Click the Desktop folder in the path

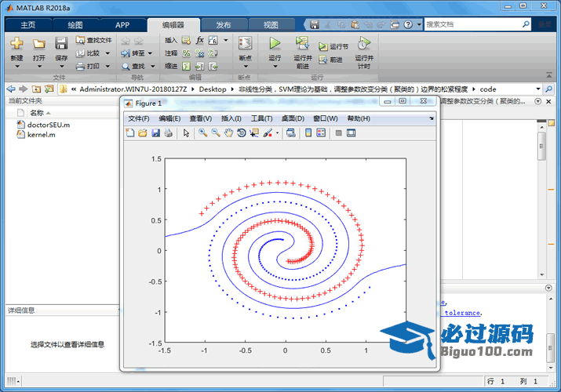pyautogui.click(x=213, y=89)
